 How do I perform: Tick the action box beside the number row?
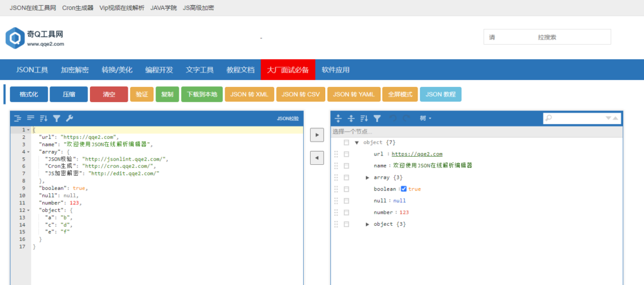(347, 213)
